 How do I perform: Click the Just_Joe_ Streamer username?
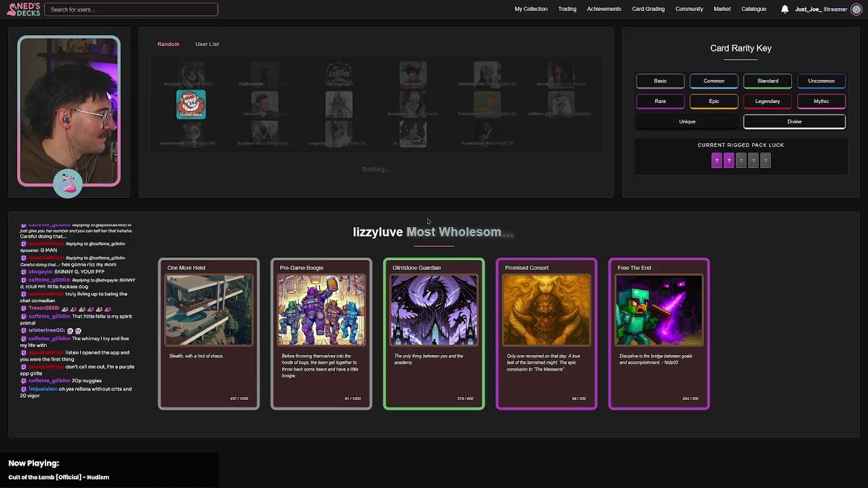tap(821, 9)
